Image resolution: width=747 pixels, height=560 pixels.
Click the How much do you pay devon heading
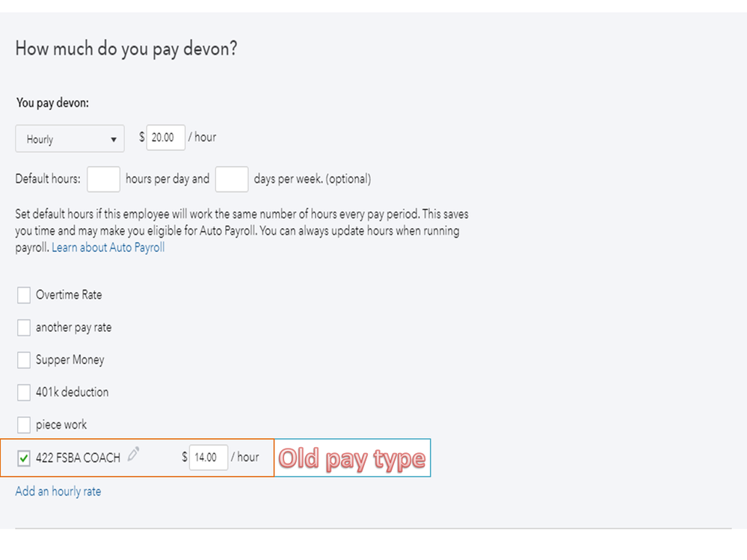126,49
